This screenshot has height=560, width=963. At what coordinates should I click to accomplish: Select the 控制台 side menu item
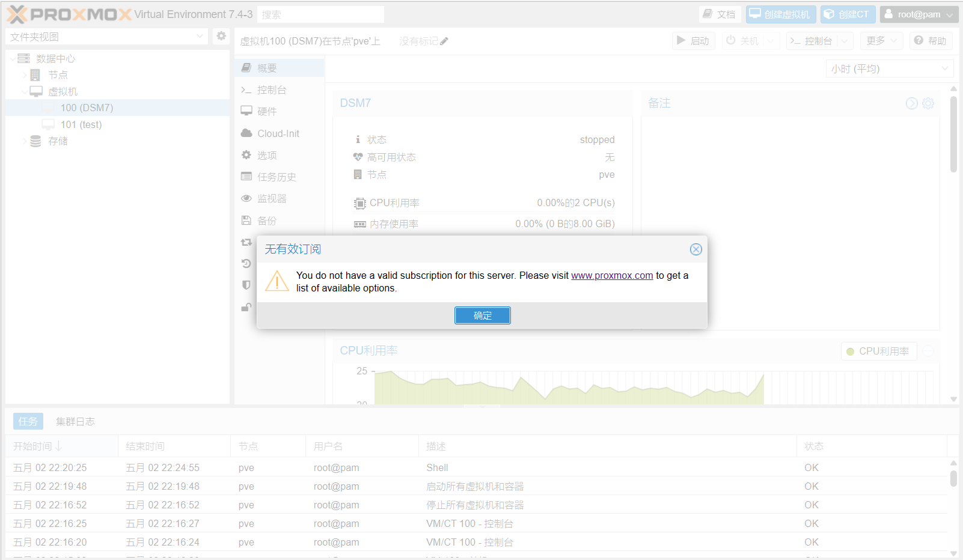271,90
